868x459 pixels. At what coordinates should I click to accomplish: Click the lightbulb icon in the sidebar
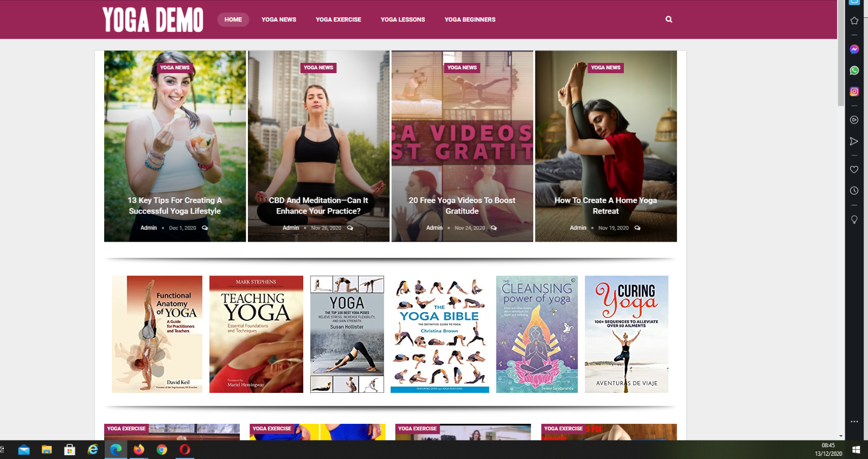pyautogui.click(x=854, y=219)
